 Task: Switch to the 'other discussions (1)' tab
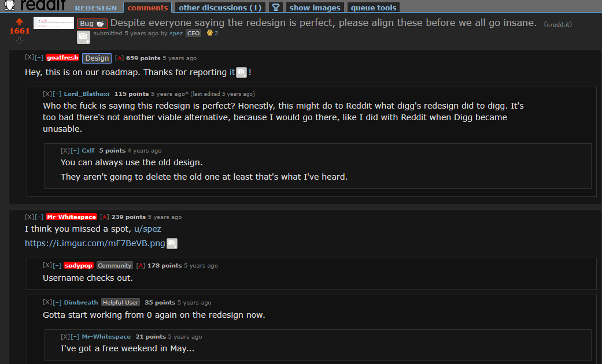[x=220, y=8]
